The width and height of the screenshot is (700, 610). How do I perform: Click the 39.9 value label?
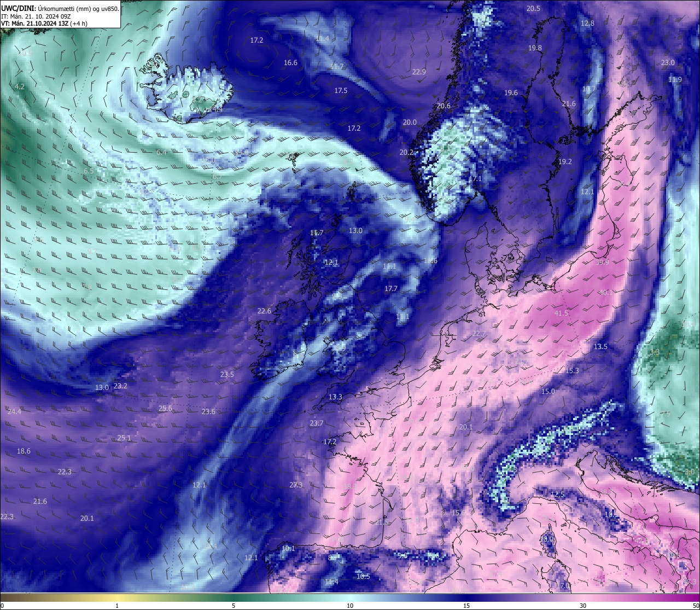[602, 262]
